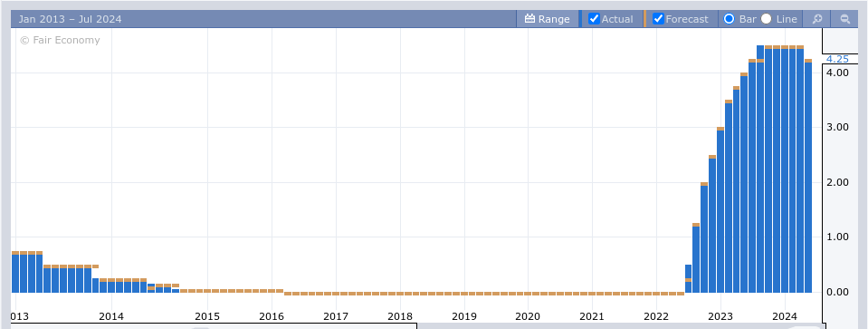The height and width of the screenshot is (329, 868).
Task: Uncheck the Actual series checkbox
Action: (594, 19)
